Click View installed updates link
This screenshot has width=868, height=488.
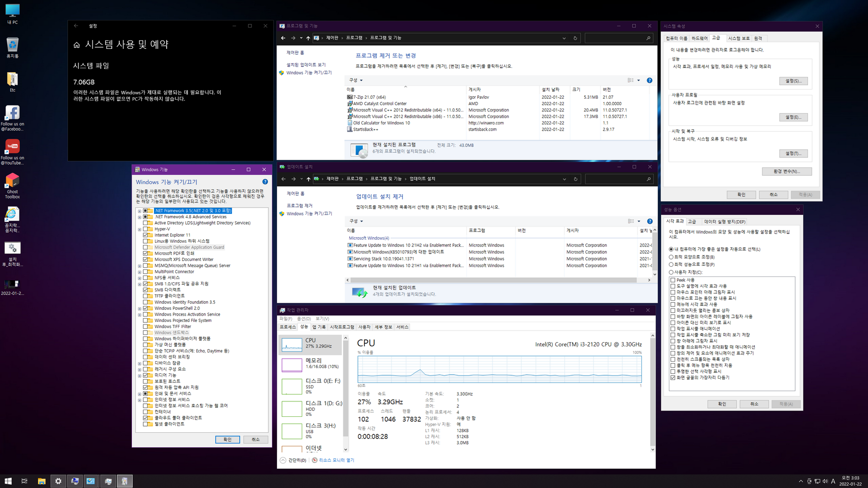[x=306, y=65]
